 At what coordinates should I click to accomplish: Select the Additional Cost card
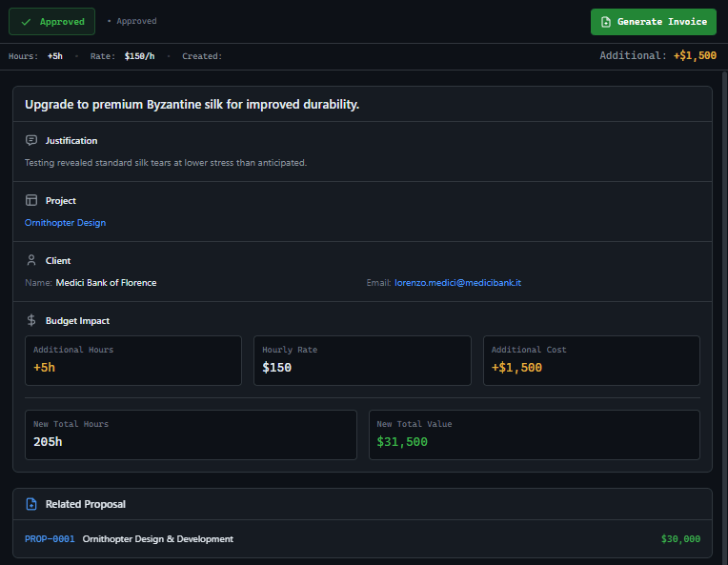(591, 360)
